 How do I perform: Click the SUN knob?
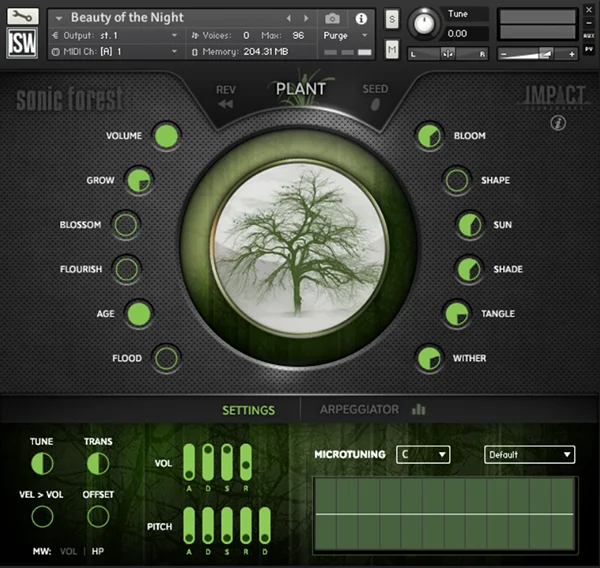[x=470, y=225]
